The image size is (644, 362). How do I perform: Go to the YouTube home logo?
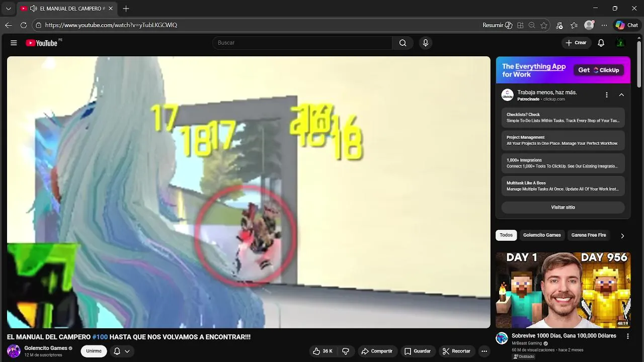[42, 43]
